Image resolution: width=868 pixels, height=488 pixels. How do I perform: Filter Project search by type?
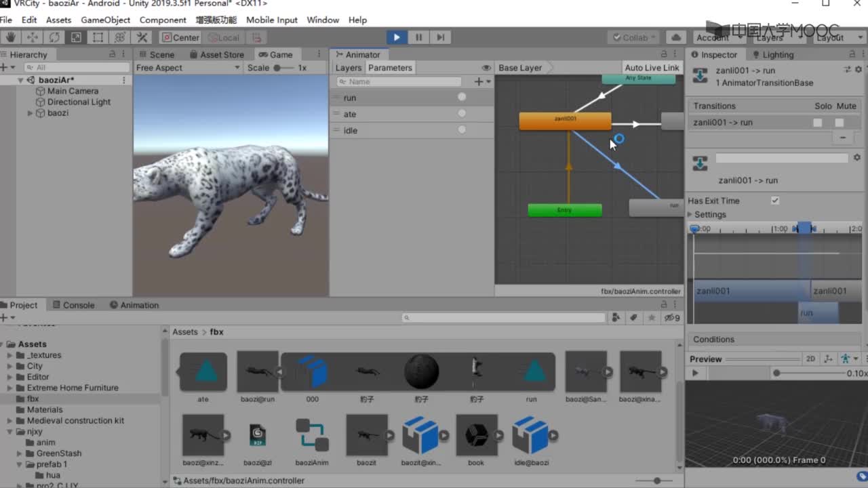[x=616, y=317]
